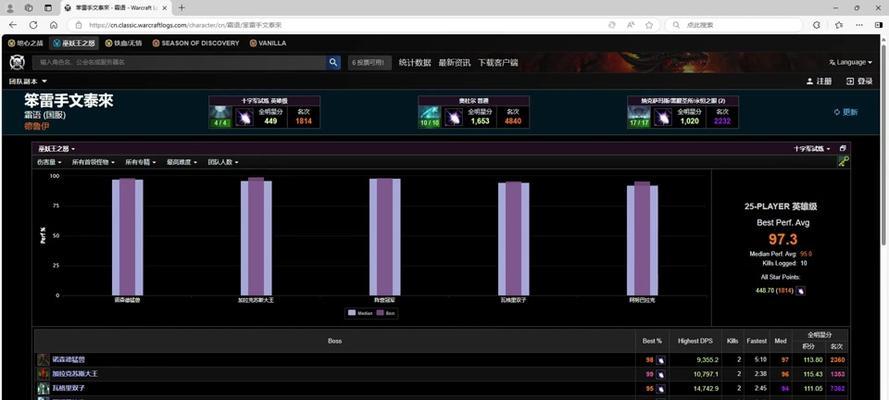The image size is (889, 400).
Task: Click the boss icon in the 9,355.2 DPS row
Action: 44,360
